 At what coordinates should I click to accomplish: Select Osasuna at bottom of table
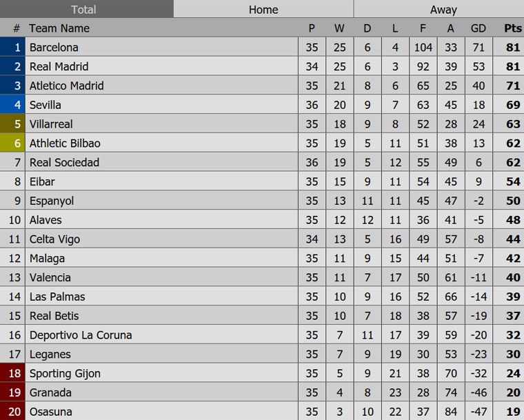[x=51, y=412]
